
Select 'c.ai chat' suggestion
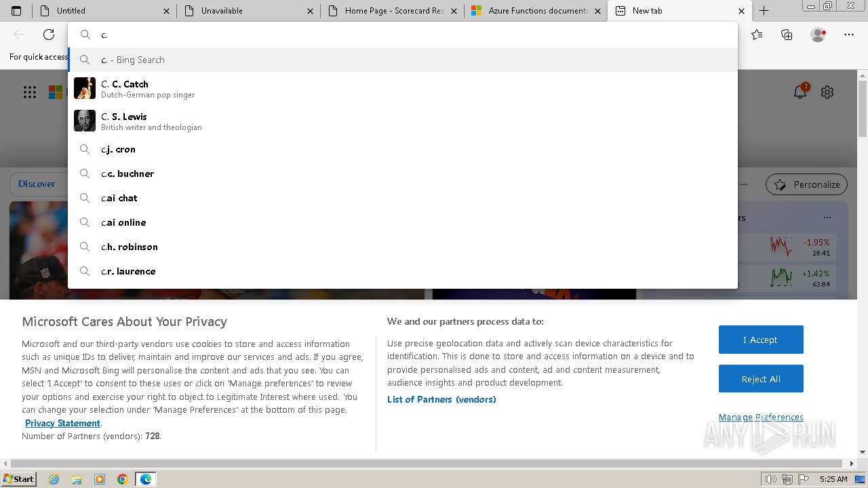[403, 198]
